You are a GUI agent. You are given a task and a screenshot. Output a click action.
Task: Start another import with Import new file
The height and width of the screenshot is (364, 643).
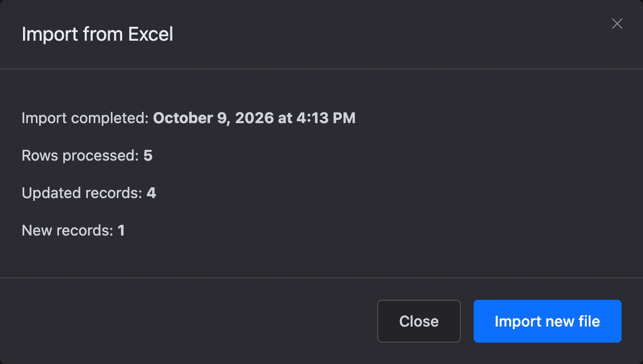pyautogui.click(x=548, y=321)
